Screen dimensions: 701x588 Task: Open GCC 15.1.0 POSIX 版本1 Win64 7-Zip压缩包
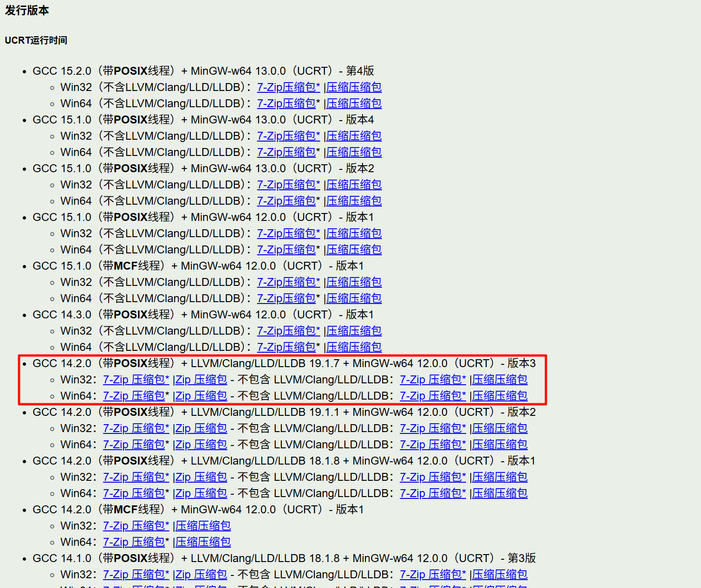pyautogui.click(x=286, y=250)
